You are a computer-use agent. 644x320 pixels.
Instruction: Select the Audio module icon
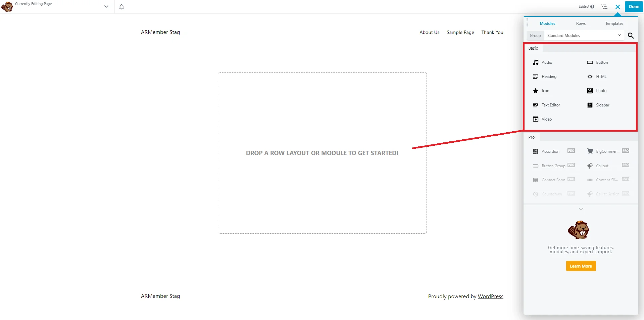coord(536,62)
